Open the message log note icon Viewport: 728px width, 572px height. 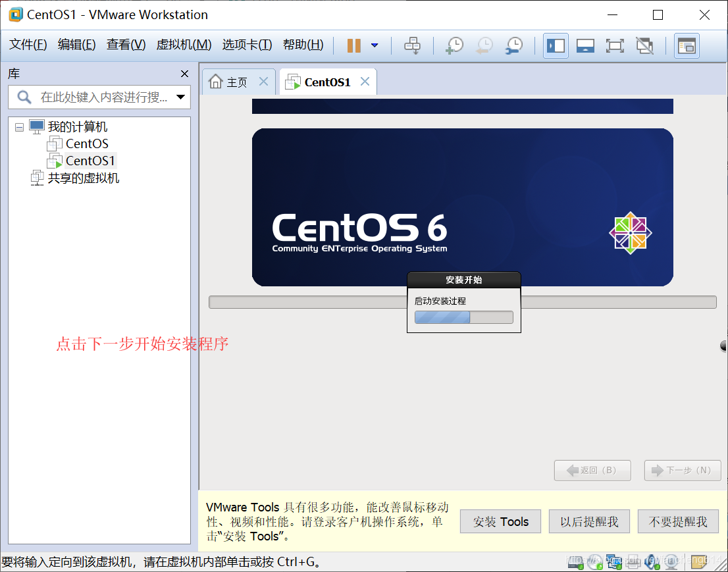pyautogui.click(x=698, y=561)
